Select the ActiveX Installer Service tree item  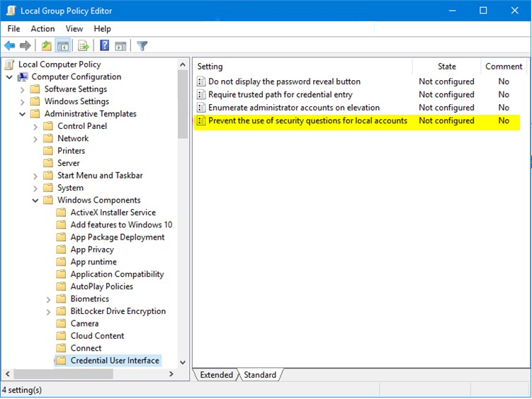tap(113, 213)
